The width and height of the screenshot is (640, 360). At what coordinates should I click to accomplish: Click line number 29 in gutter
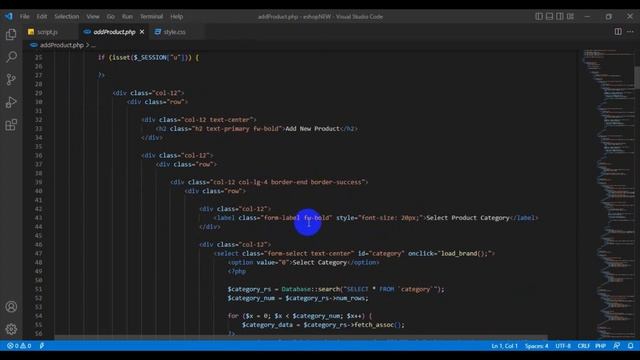pos(38,93)
